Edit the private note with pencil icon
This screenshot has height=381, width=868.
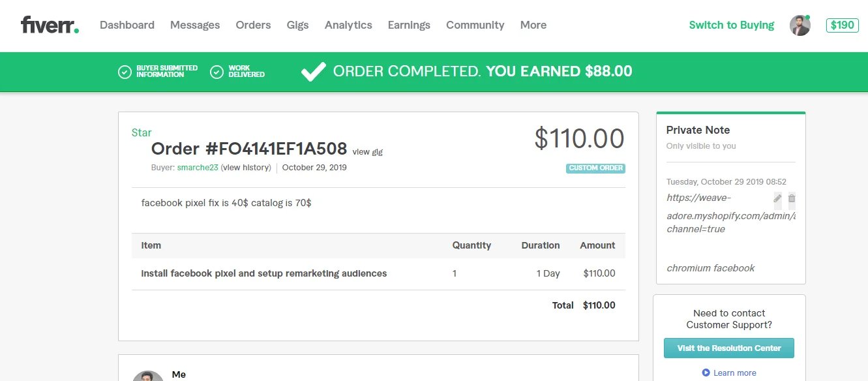point(777,198)
